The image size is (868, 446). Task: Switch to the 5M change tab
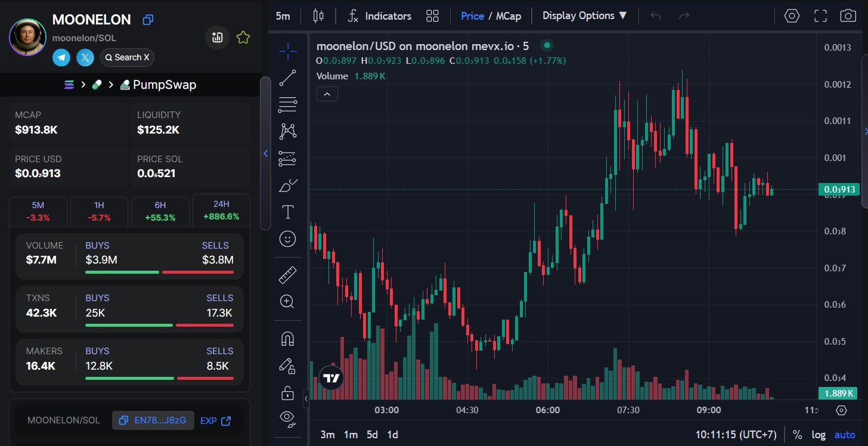point(38,211)
